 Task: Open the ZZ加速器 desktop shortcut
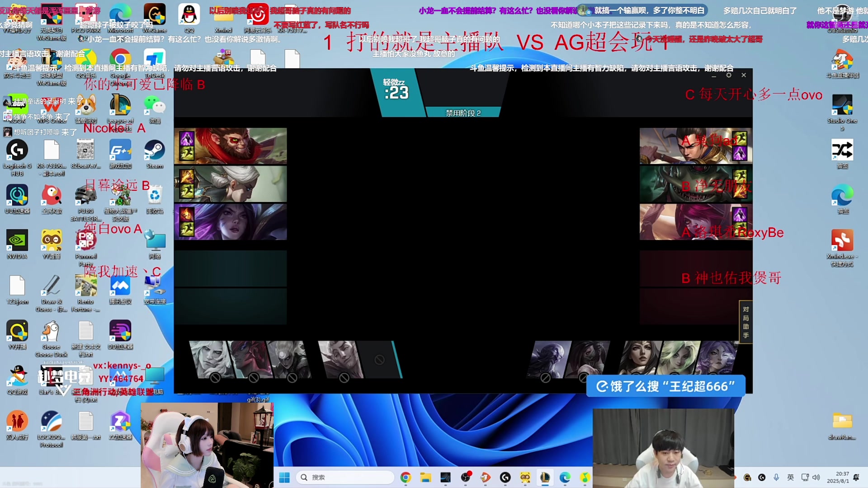120,426
